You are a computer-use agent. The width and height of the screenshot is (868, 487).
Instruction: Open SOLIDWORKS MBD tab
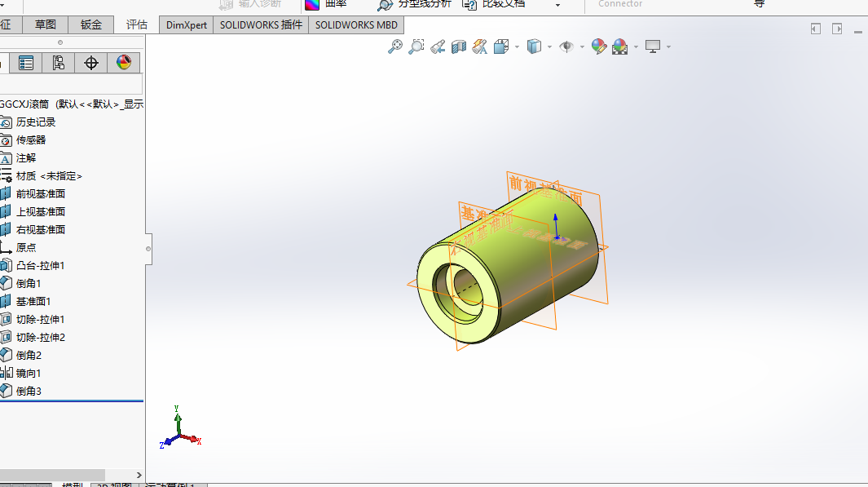(x=356, y=25)
